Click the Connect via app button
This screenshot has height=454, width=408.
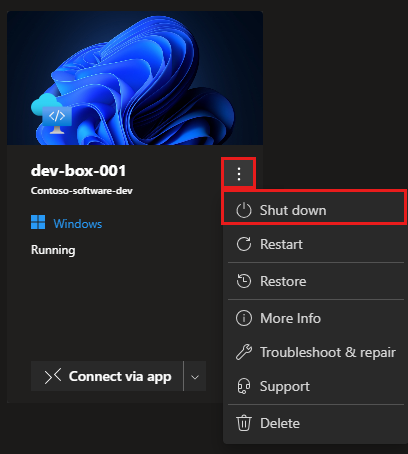click(x=107, y=376)
